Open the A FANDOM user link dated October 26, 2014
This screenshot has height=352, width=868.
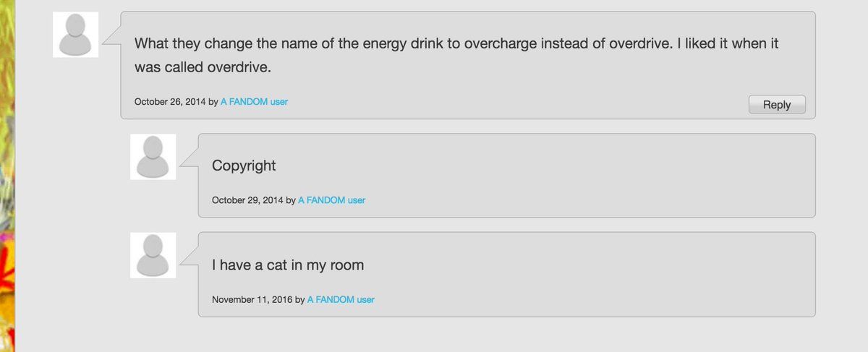click(254, 102)
